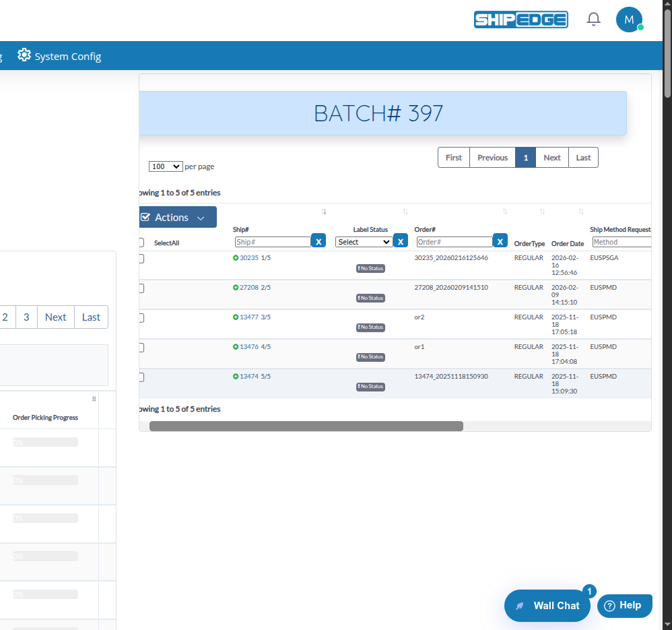Open the notifications bell
Image resolution: width=672 pixels, height=630 pixels.
pos(593,20)
